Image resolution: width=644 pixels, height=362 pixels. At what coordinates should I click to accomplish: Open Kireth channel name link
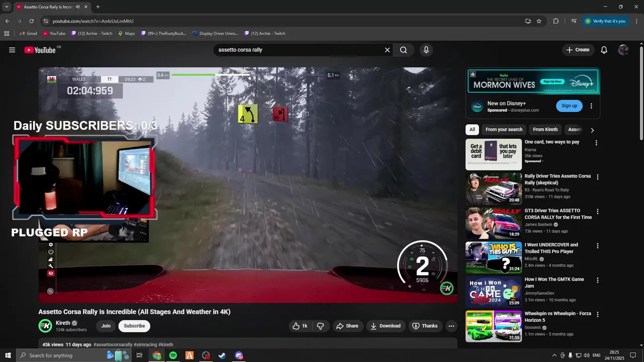coord(63,323)
